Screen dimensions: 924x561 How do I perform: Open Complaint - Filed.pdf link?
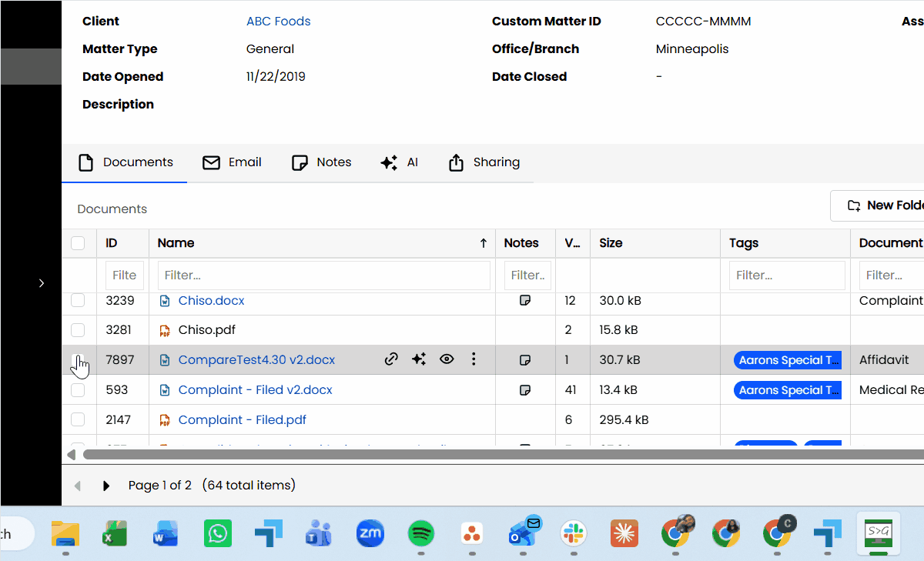pyautogui.click(x=243, y=420)
